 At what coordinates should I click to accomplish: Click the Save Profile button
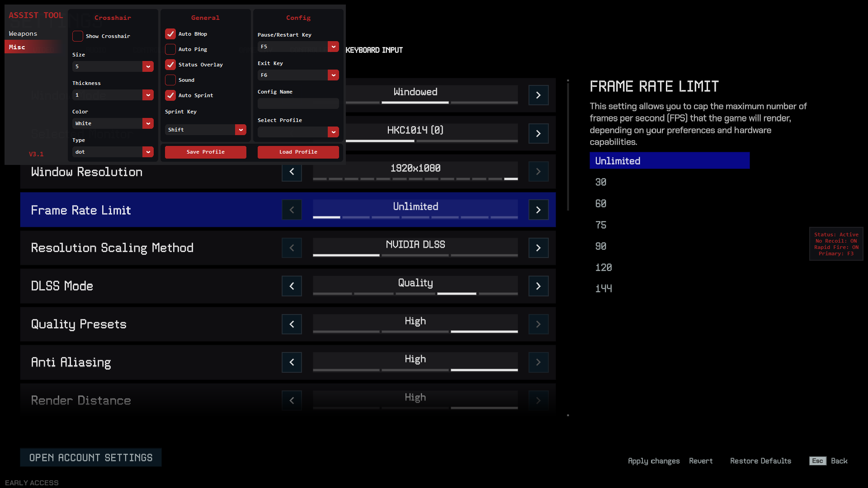click(x=205, y=152)
